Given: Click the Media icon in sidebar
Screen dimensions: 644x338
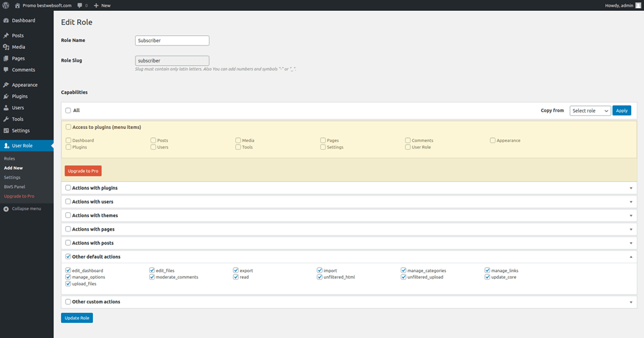Looking at the screenshot, I should coord(6,47).
